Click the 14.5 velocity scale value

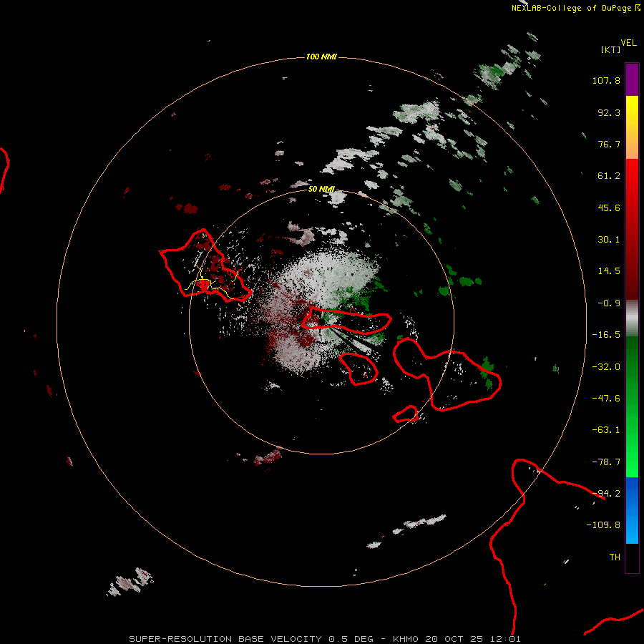pos(609,271)
